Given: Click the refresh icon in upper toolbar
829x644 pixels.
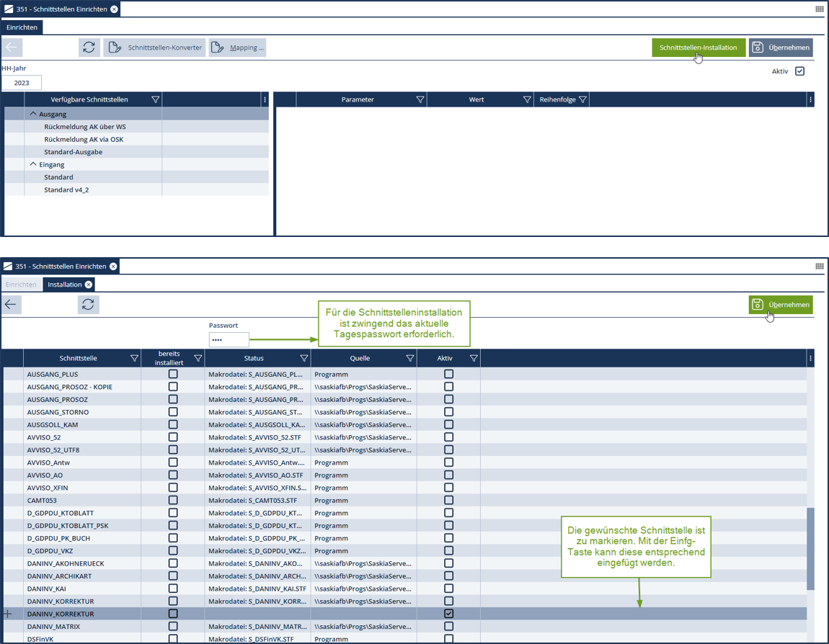Looking at the screenshot, I should [89, 48].
